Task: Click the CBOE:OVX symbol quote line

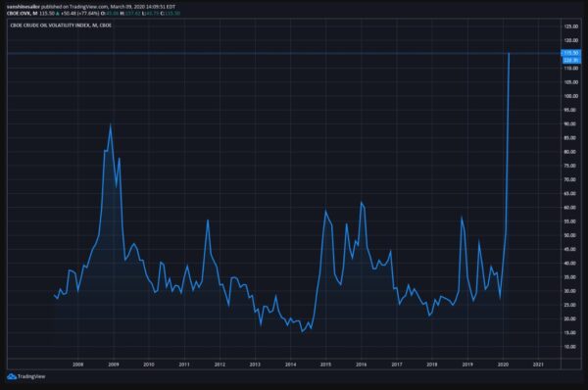Action: [93, 14]
